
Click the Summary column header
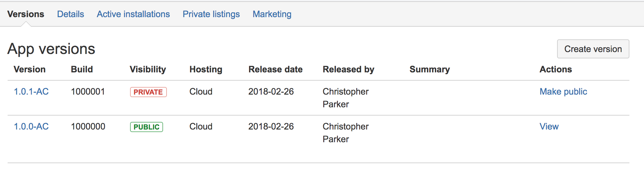click(430, 70)
